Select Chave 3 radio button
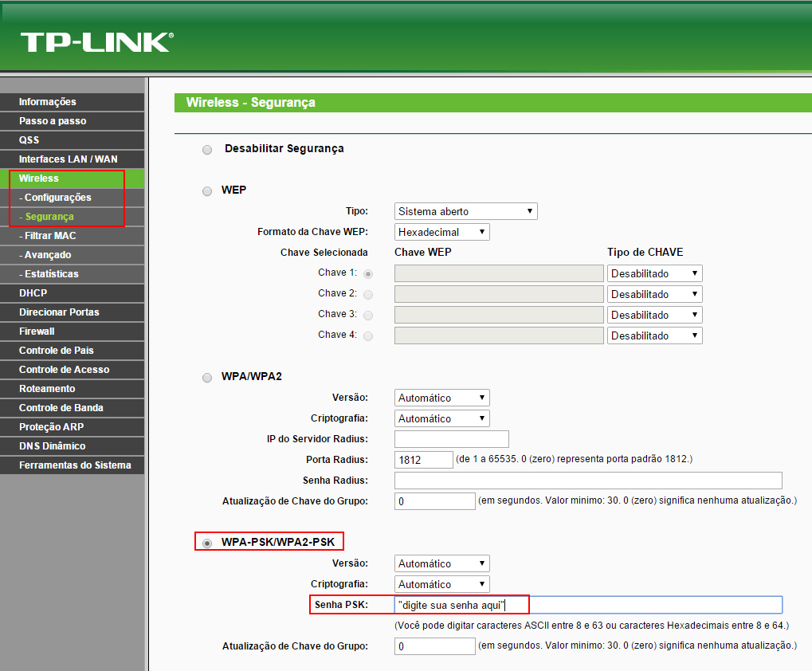Screen dimensions: 812x671 click(x=368, y=316)
